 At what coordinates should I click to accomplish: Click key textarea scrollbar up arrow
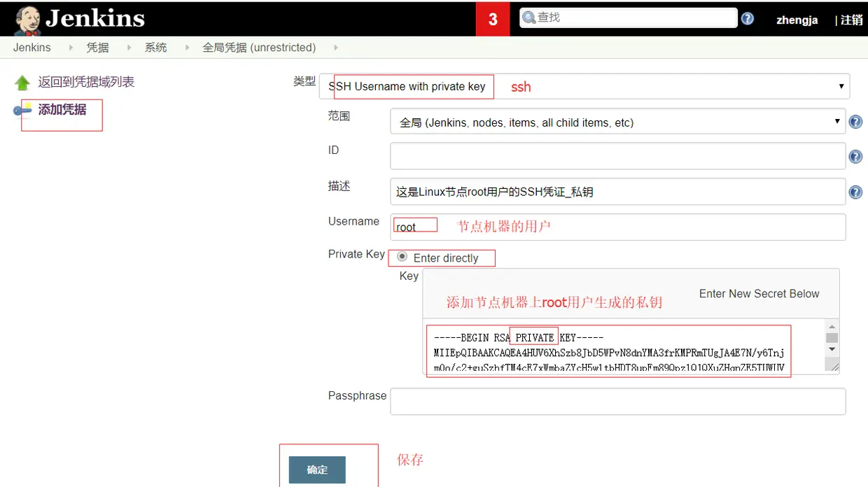(x=832, y=327)
